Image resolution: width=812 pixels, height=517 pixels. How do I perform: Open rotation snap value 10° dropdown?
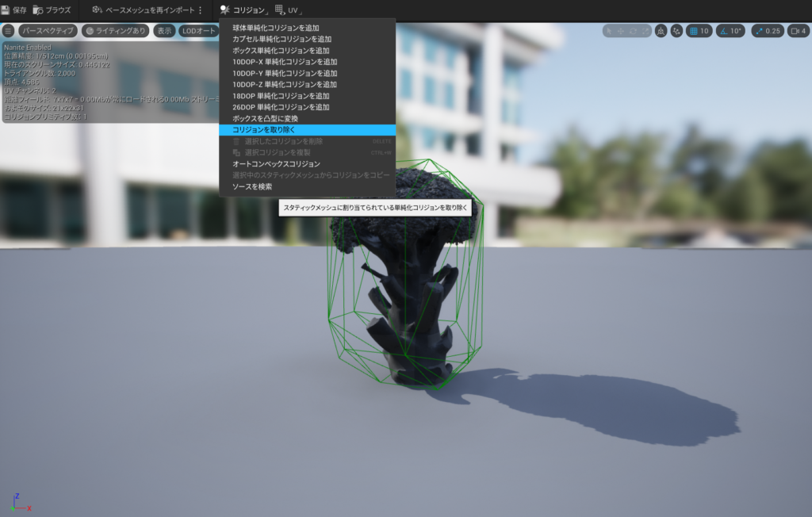pos(736,31)
